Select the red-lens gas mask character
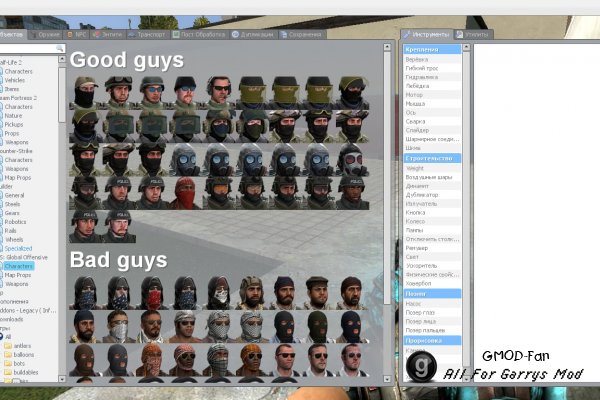Viewport: 600px width, 400px height. pos(352,160)
